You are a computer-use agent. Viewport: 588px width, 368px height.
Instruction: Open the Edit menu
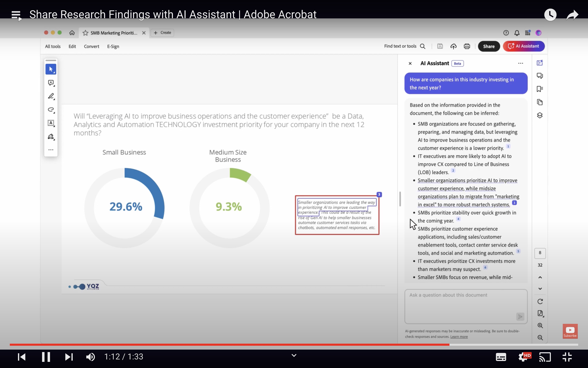click(x=72, y=46)
